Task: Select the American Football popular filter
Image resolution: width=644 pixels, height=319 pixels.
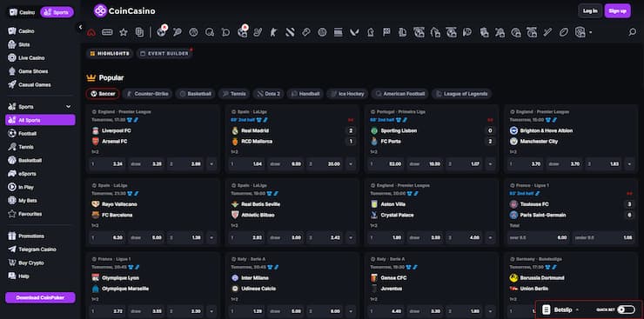Action: (x=400, y=94)
